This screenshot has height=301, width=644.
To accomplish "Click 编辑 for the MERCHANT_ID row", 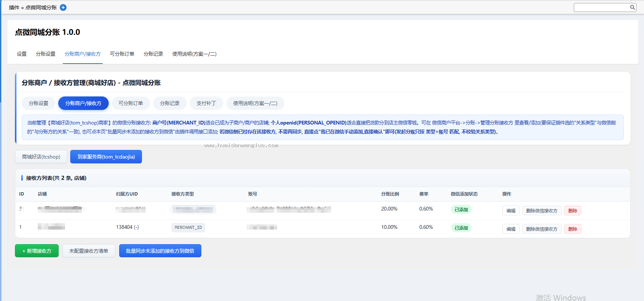I will click(511, 229).
